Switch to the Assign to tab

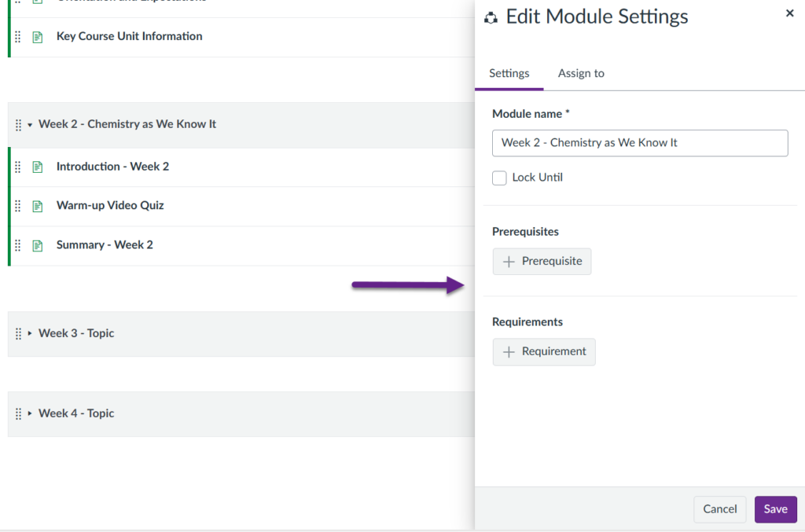pyautogui.click(x=581, y=73)
